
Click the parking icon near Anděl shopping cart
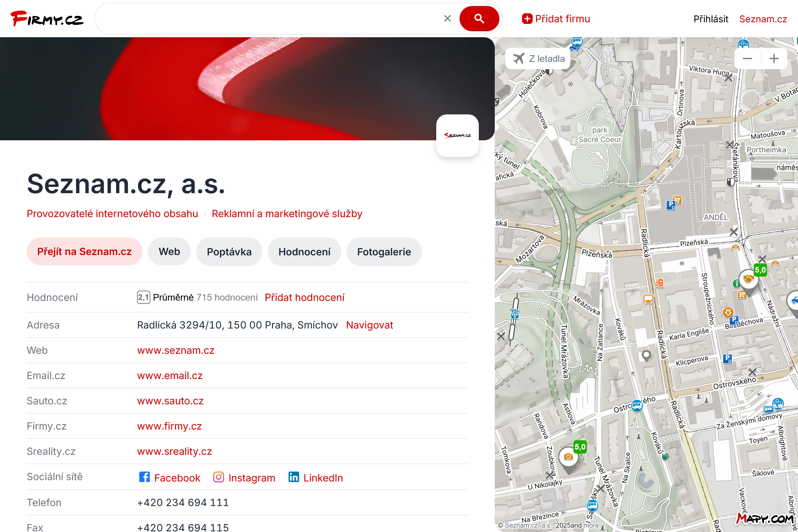point(670,205)
